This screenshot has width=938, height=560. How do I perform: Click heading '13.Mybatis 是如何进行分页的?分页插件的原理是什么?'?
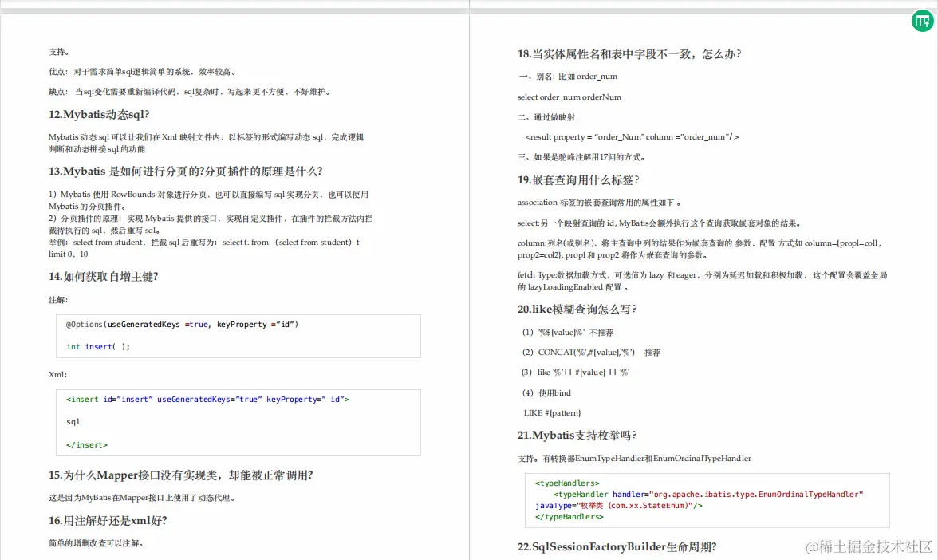click(x=185, y=171)
